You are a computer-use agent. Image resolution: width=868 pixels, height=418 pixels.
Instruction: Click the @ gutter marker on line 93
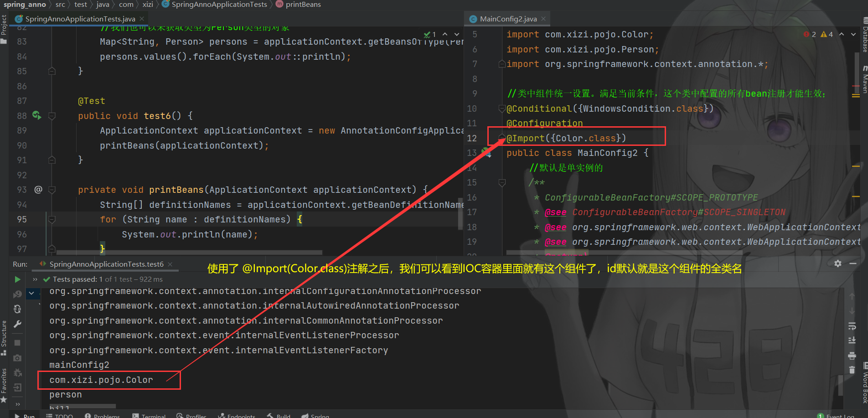pyautogui.click(x=38, y=189)
